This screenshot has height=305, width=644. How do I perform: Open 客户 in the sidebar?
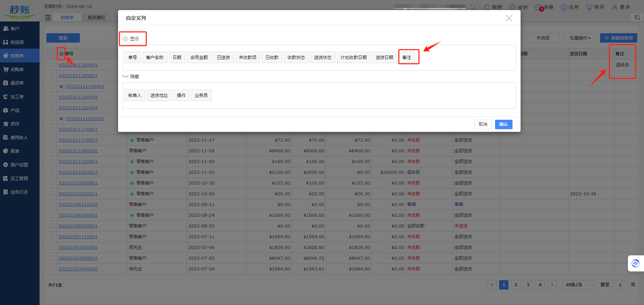19,29
